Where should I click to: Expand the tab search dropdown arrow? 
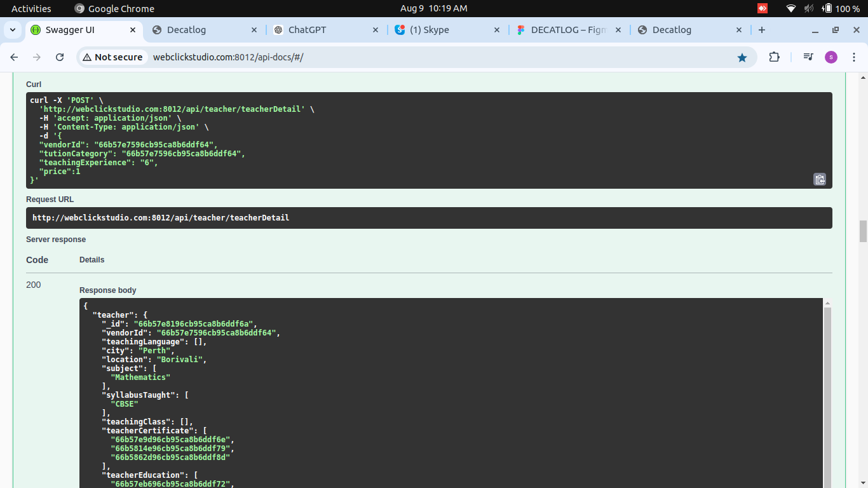click(13, 30)
